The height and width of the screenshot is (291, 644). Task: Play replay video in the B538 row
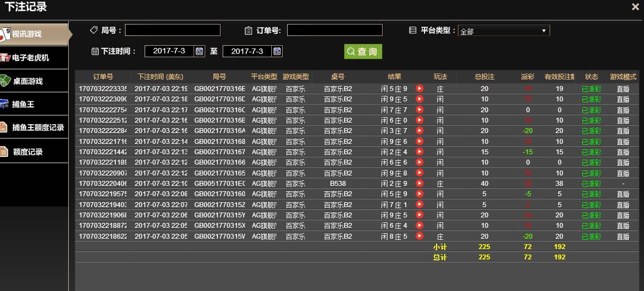[x=419, y=183]
